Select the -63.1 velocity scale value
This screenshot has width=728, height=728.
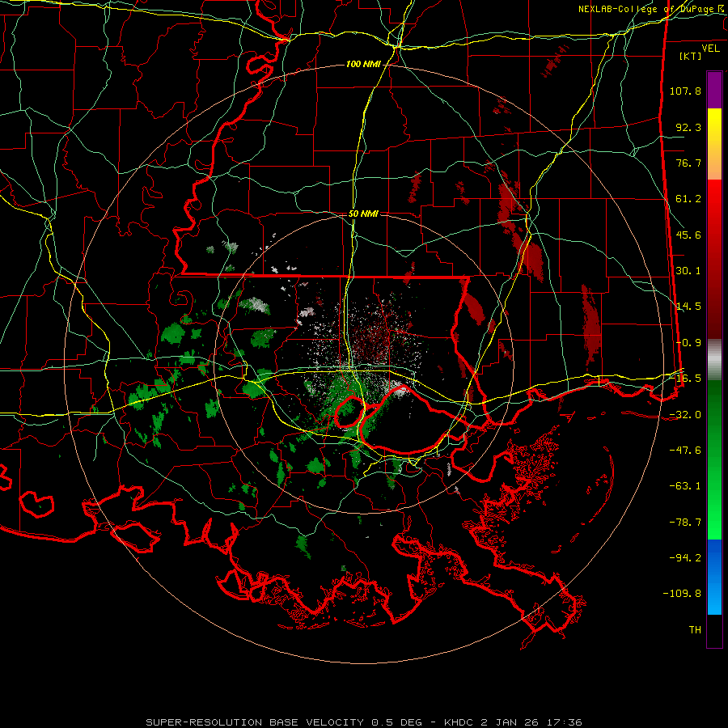[685, 486]
